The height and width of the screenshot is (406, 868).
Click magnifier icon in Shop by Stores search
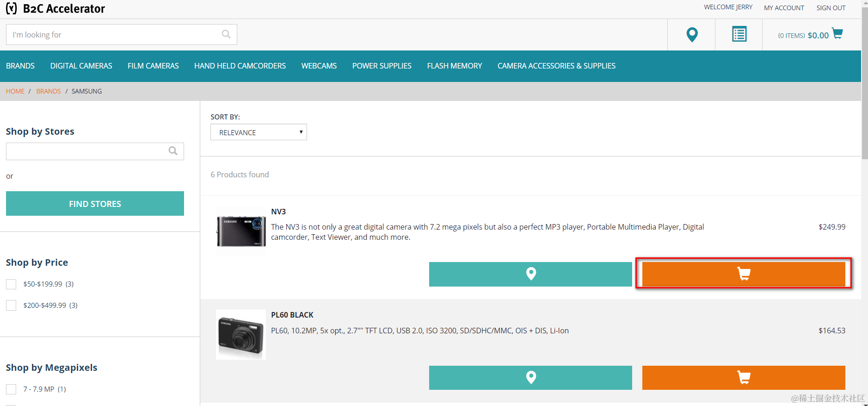173,151
